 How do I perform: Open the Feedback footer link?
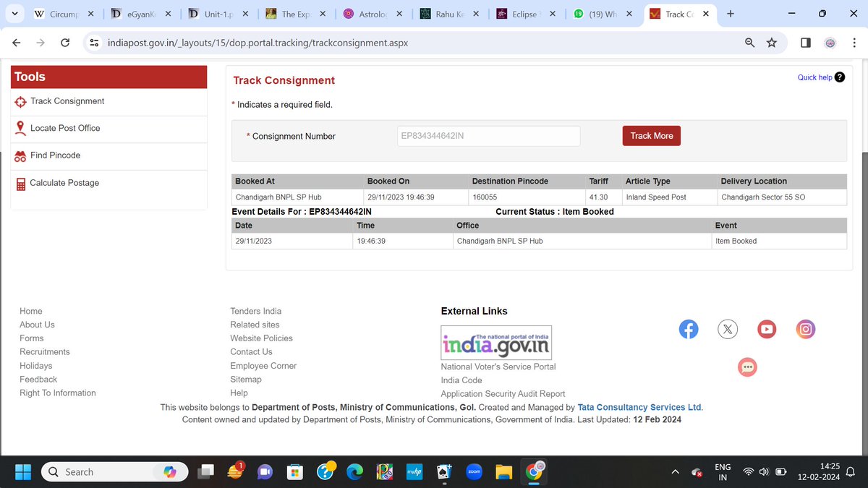click(x=38, y=380)
